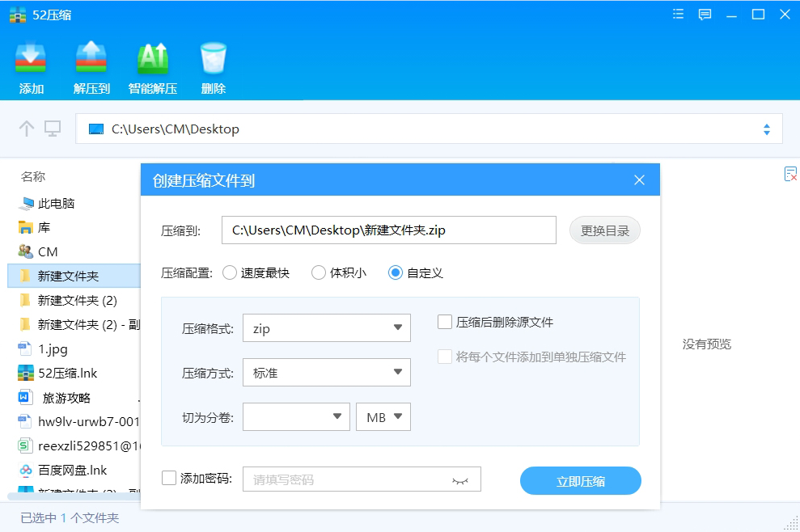Click the 更换目录 button

coord(604,230)
